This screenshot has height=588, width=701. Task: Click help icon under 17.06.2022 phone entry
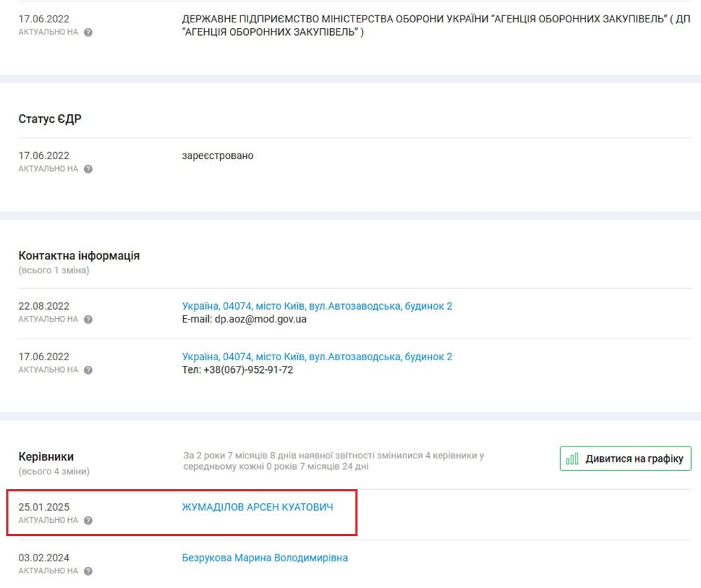(x=88, y=370)
